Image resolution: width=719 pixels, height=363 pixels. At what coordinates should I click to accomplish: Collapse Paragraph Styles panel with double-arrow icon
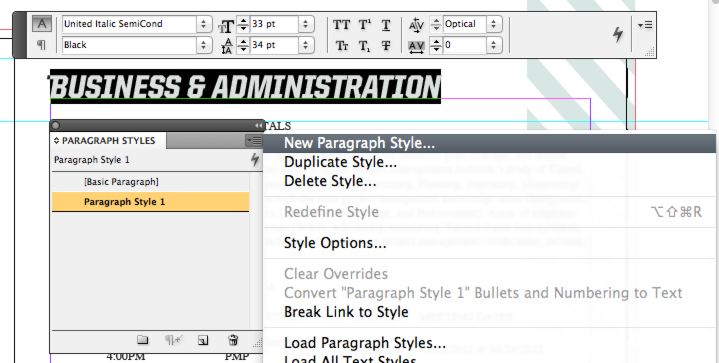coord(259,126)
